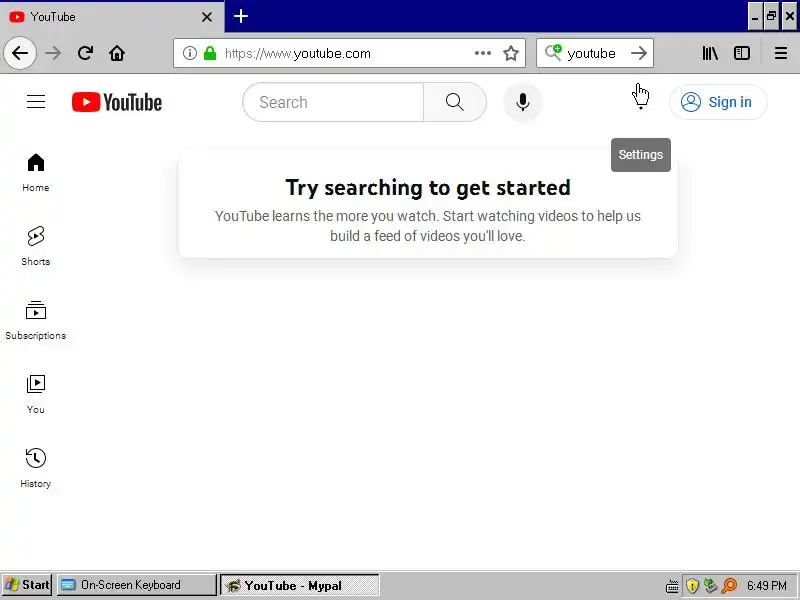Reload the current page
800x600 pixels.
[x=85, y=53]
